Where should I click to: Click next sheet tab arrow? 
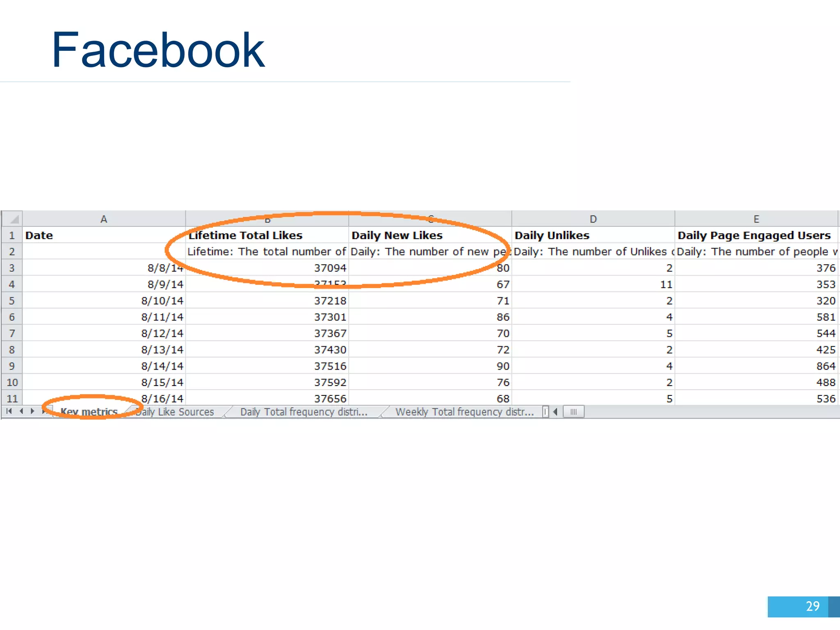(32, 411)
